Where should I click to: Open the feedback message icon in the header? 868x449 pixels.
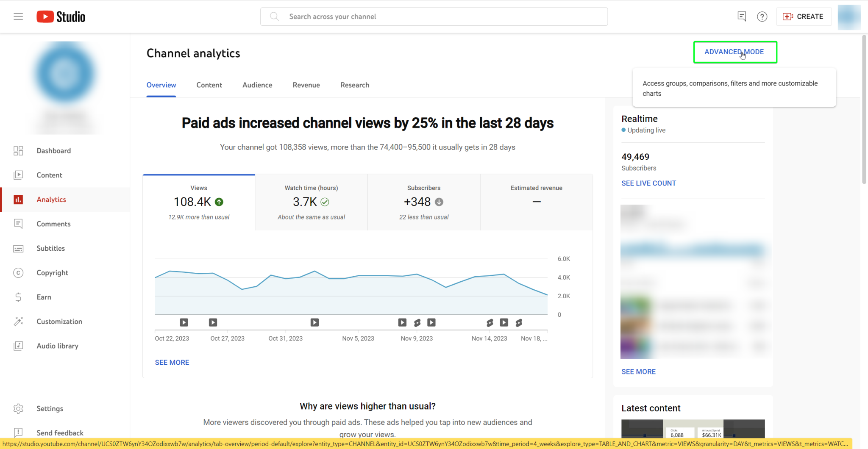(742, 17)
